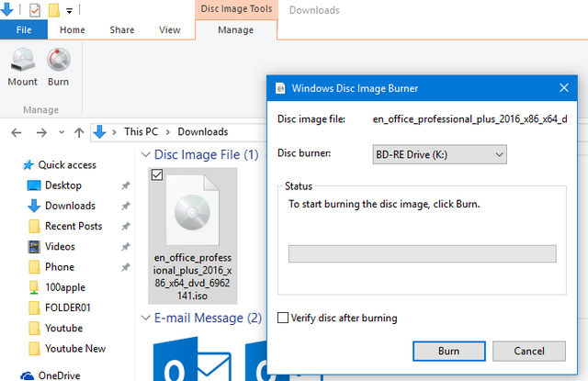Click the New folder quick access icon
The image size is (588, 381).
[x=54, y=10]
